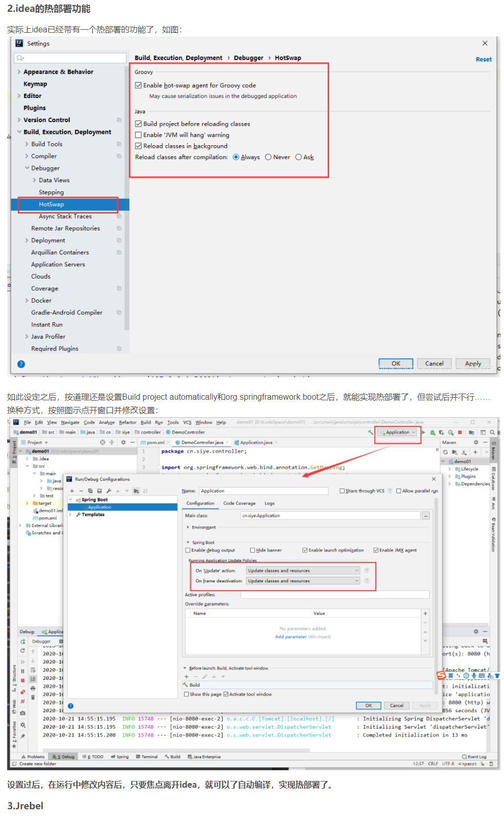Open Refactor menu in IDEA menu bar
This screenshot has width=504, height=820.
point(128,422)
